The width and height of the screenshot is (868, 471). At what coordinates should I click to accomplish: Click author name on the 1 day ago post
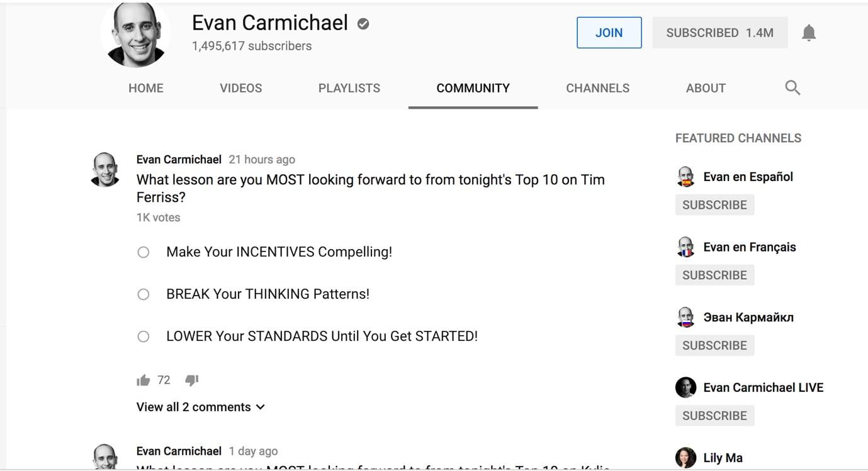tap(179, 452)
